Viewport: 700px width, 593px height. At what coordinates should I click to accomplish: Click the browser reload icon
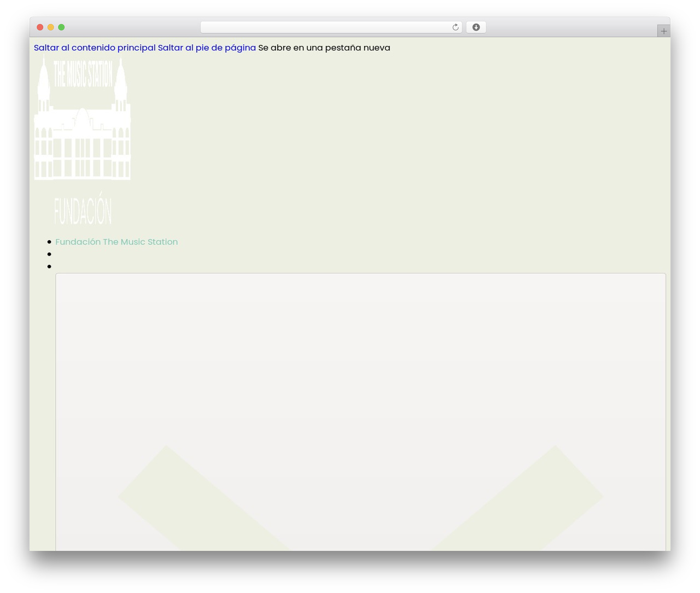click(x=455, y=27)
